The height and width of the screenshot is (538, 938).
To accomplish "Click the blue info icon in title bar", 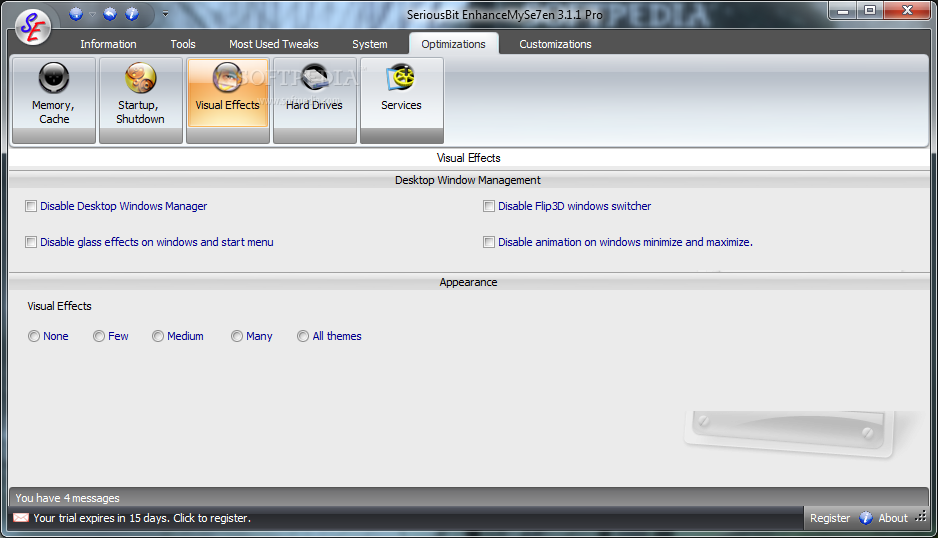I will [132, 14].
